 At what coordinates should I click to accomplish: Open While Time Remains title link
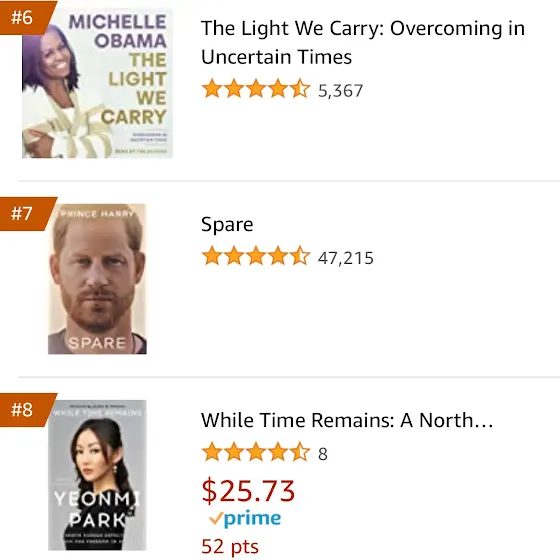point(347,420)
